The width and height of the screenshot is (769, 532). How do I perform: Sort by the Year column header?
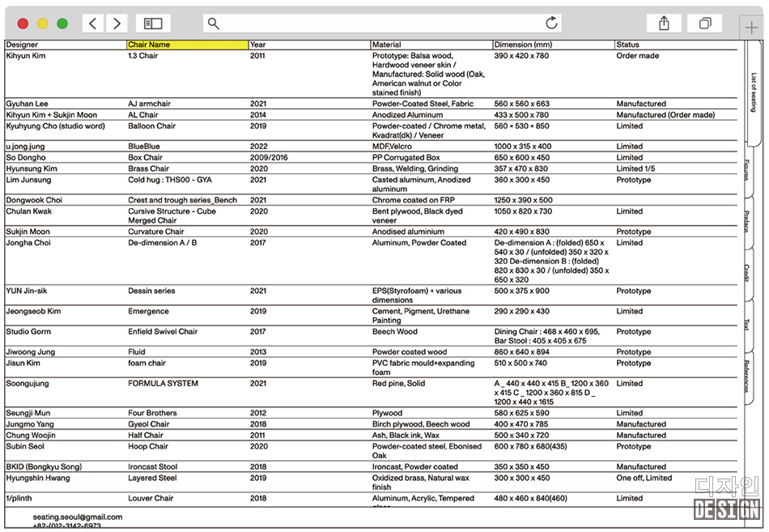tap(258, 45)
